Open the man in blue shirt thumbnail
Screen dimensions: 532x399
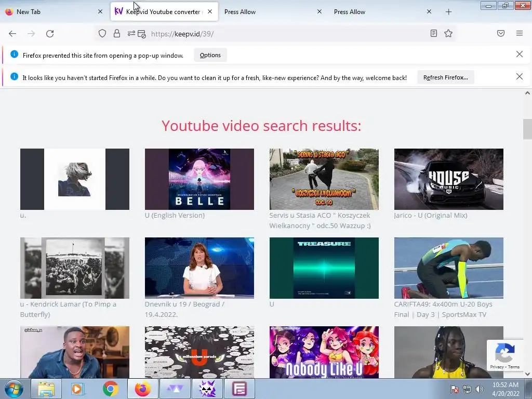75,352
